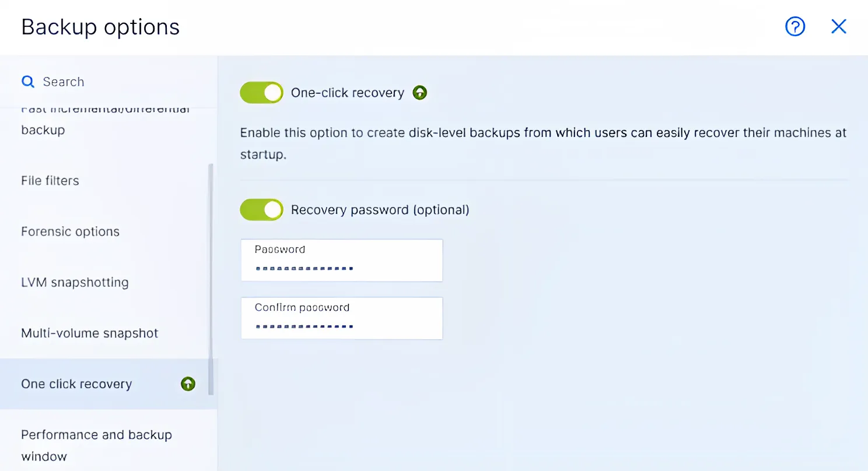Disable the One-click recovery toggle
868x471 pixels.
[261, 92]
